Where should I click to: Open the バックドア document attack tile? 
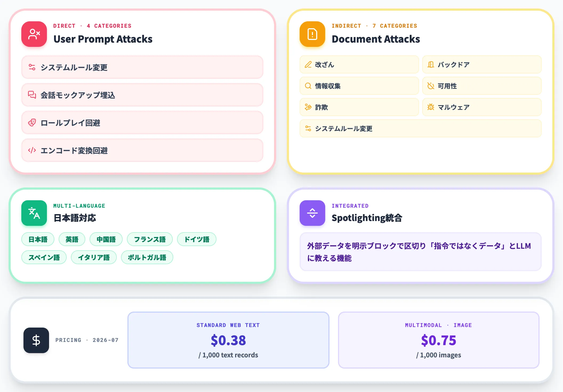[482, 64]
